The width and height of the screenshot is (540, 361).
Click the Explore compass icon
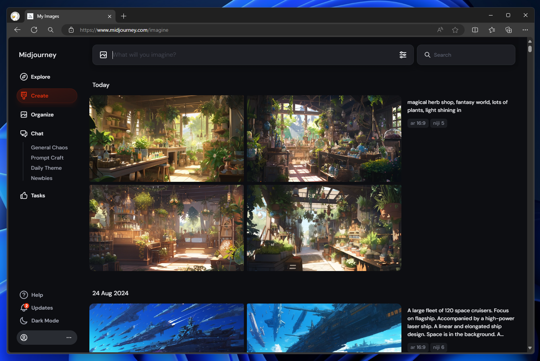point(23,77)
